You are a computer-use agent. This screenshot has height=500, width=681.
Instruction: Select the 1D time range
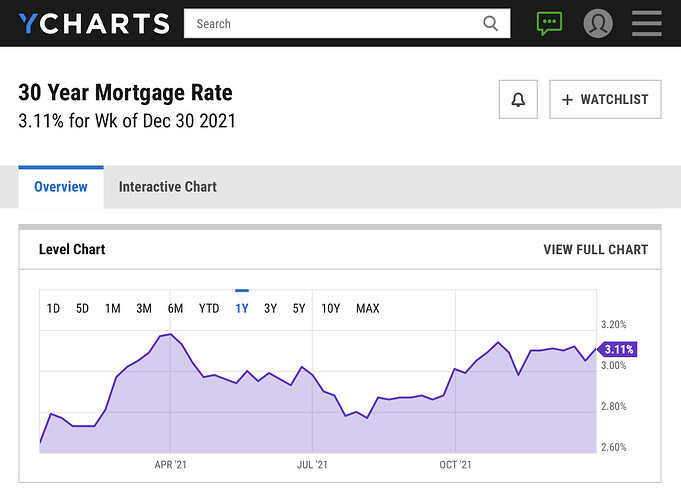pos(53,308)
